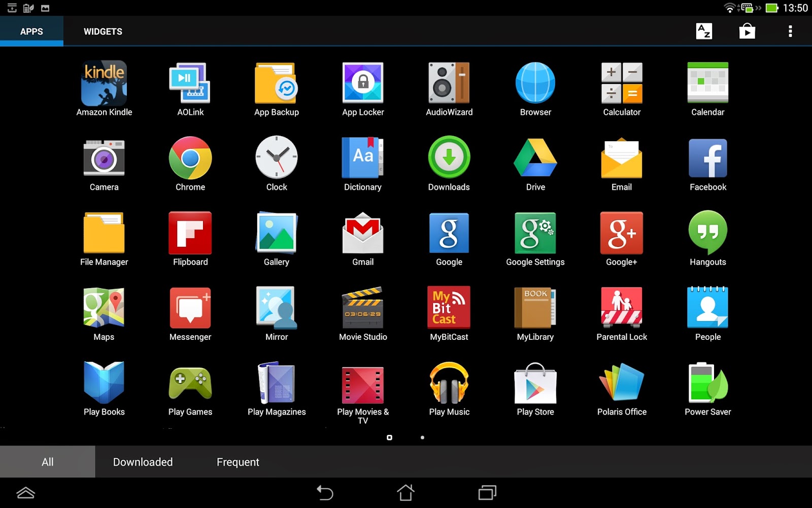Viewport: 812px width, 508px height.
Task: Open Play Magazines
Action: [x=277, y=389]
